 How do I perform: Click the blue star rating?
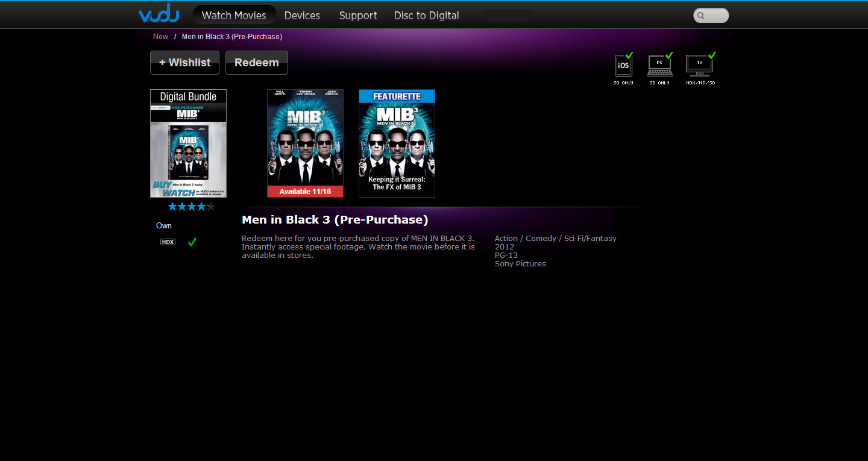click(191, 207)
